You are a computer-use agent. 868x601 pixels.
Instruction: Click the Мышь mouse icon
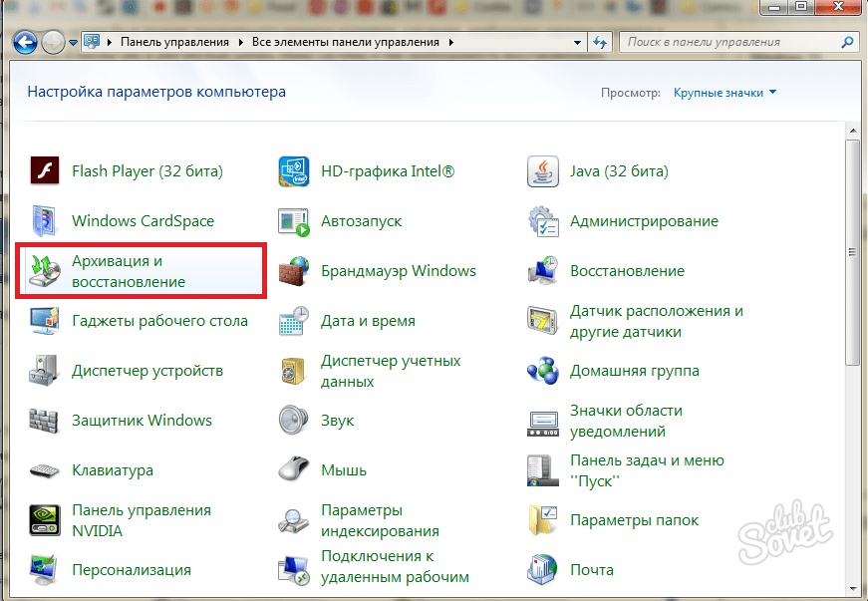293,469
